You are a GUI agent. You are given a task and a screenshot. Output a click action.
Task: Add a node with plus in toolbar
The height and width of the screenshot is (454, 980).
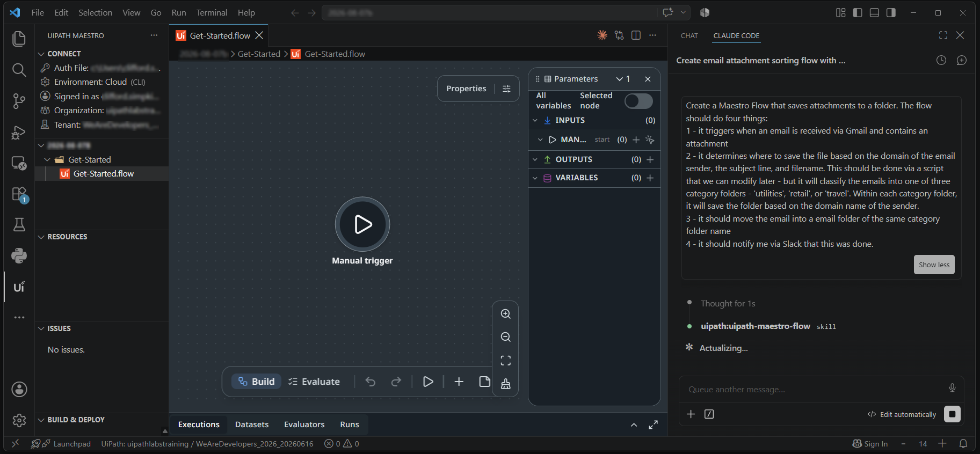(x=459, y=382)
